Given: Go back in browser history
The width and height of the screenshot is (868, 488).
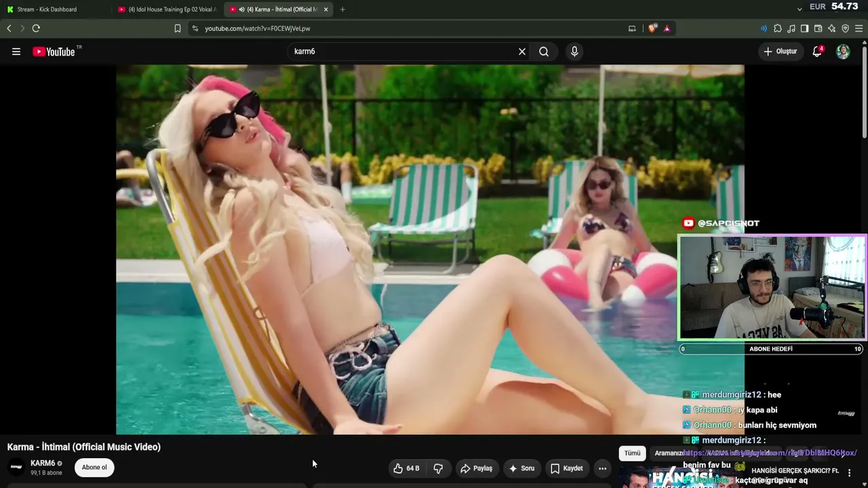Looking at the screenshot, I should (x=9, y=28).
